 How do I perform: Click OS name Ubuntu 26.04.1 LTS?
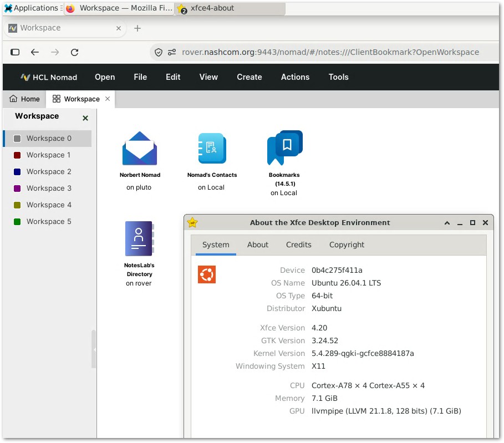[x=346, y=283]
